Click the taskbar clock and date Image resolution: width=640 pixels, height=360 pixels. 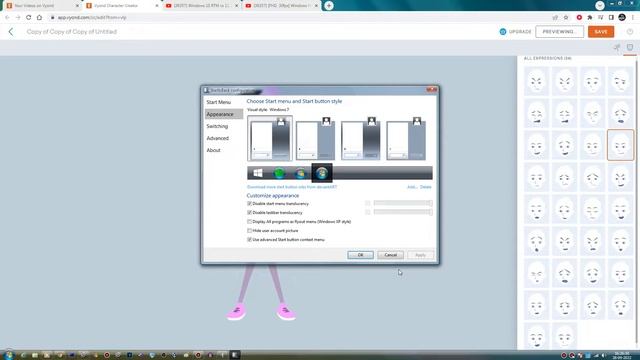[622, 355]
